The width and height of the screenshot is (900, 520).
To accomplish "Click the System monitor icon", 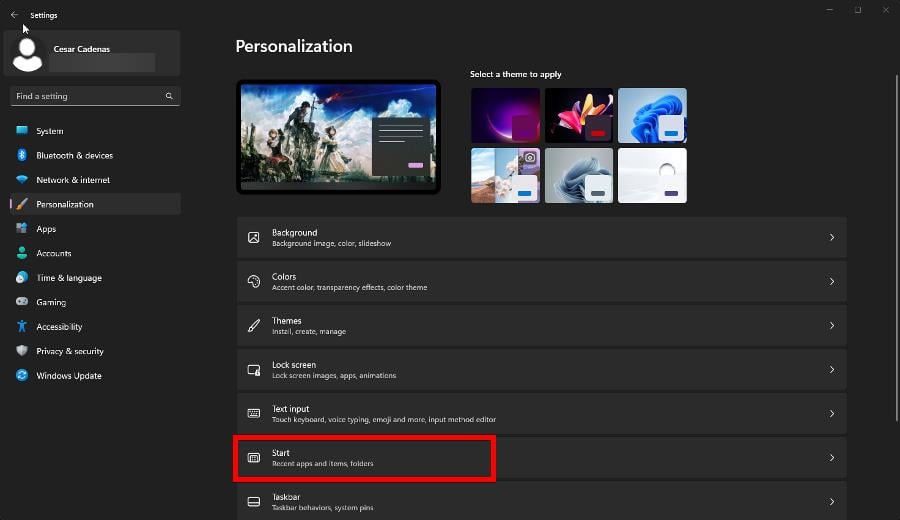I will pyautogui.click(x=22, y=130).
